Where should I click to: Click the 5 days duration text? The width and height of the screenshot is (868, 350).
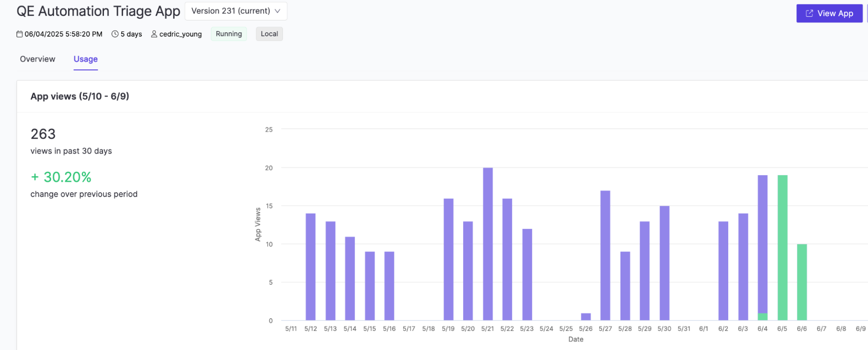coord(131,34)
